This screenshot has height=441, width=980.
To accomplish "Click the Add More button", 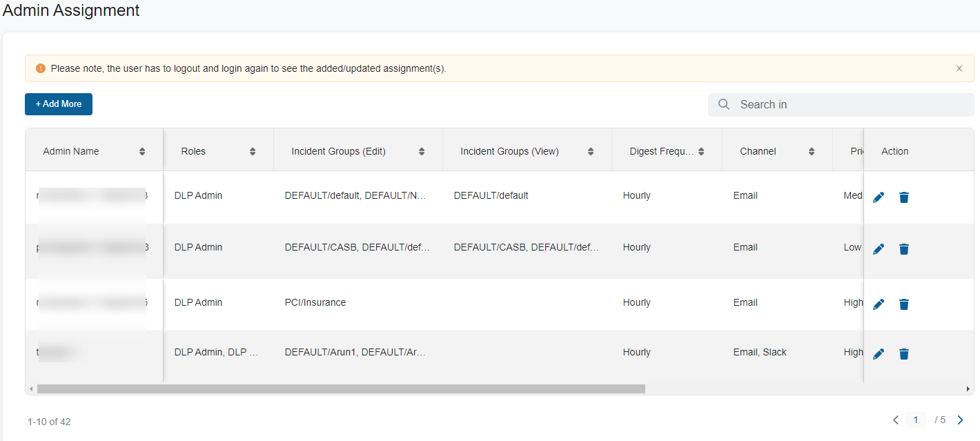I will 58,104.
